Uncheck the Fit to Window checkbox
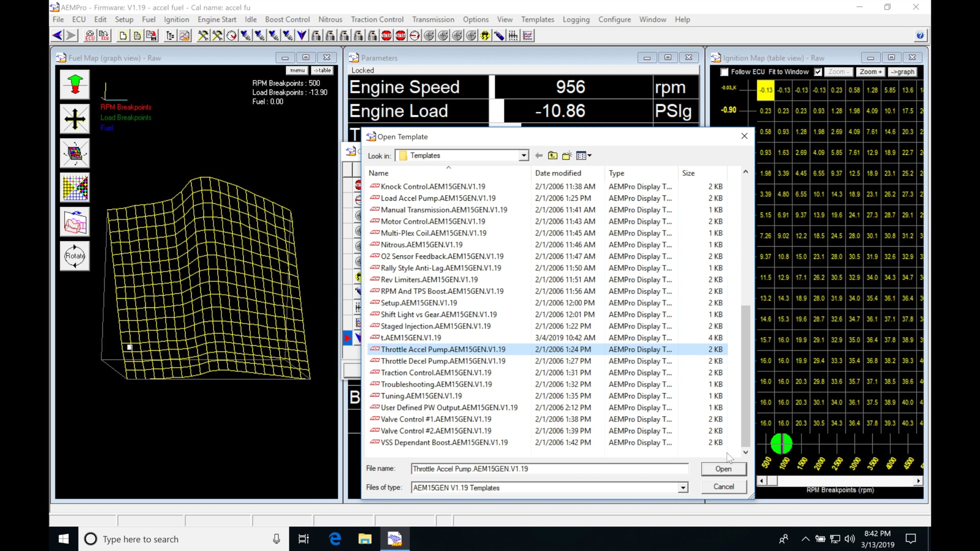The image size is (980, 551). tap(818, 72)
